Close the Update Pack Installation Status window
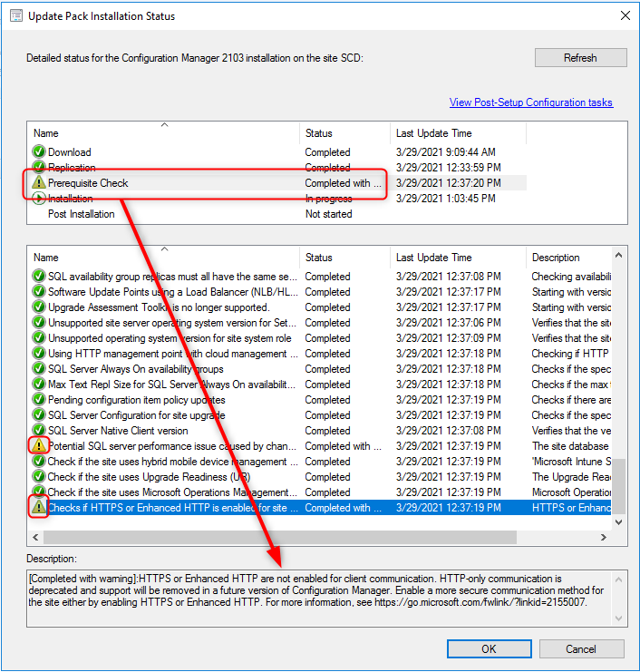Screen dimensions: 640x672 pyautogui.click(x=625, y=15)
